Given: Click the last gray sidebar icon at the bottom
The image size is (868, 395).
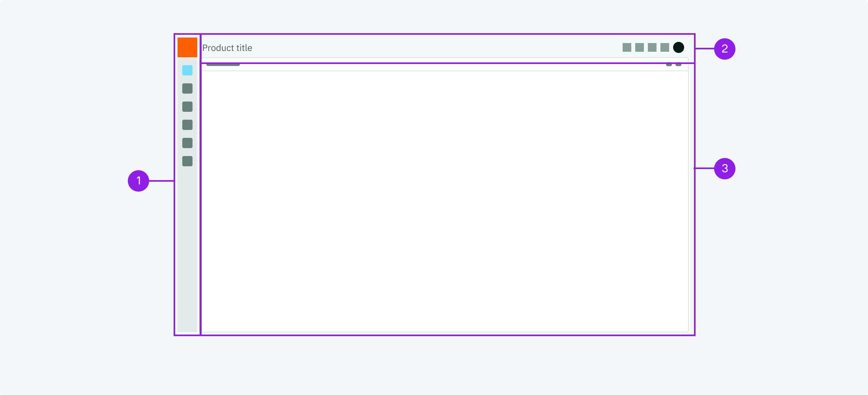Looking at the screenshot, I should (187, 161).
